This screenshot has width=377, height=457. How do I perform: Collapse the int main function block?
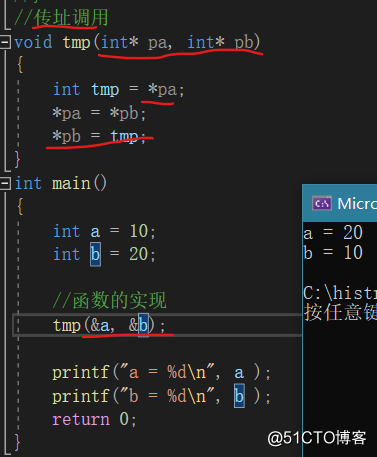coord(5,183)
